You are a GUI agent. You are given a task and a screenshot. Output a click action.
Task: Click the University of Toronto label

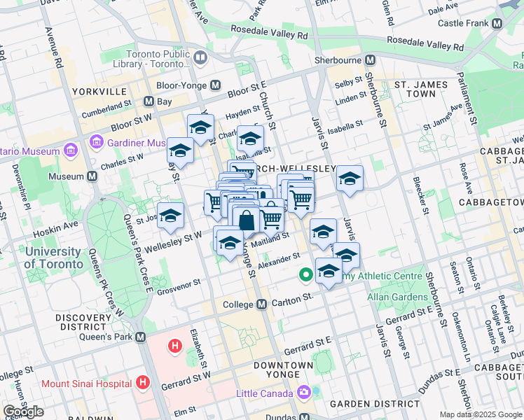[53, 258]
